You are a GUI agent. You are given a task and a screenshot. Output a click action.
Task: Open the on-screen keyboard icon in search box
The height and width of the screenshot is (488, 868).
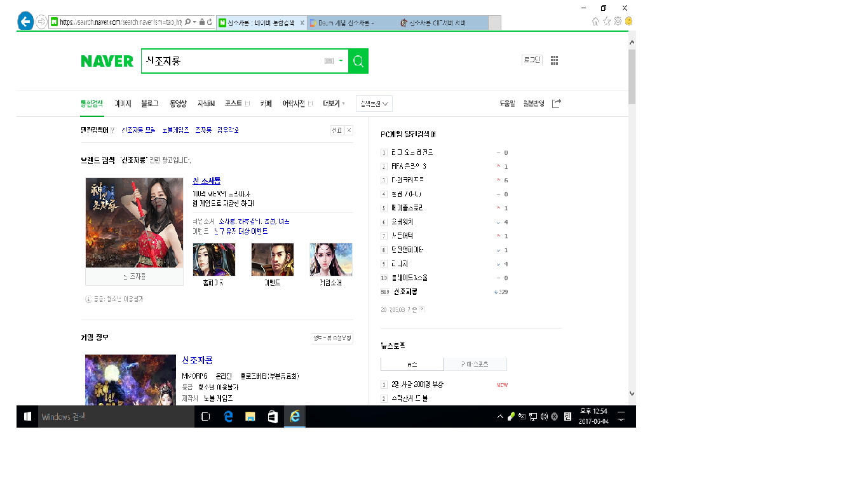click(329, 61)
